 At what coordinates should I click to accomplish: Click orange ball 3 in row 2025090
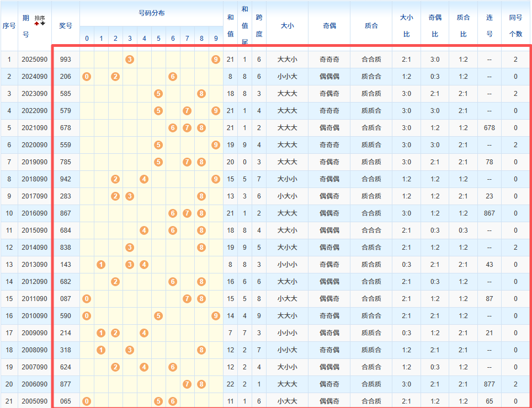pyautogui.click(x=130, y=59)
